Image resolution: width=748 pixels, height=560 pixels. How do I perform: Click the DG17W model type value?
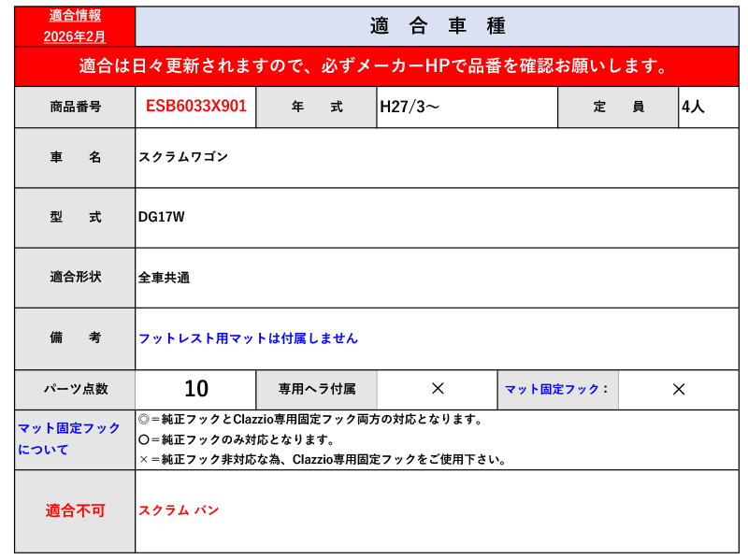pyautogui.click(x=162, y=217)
